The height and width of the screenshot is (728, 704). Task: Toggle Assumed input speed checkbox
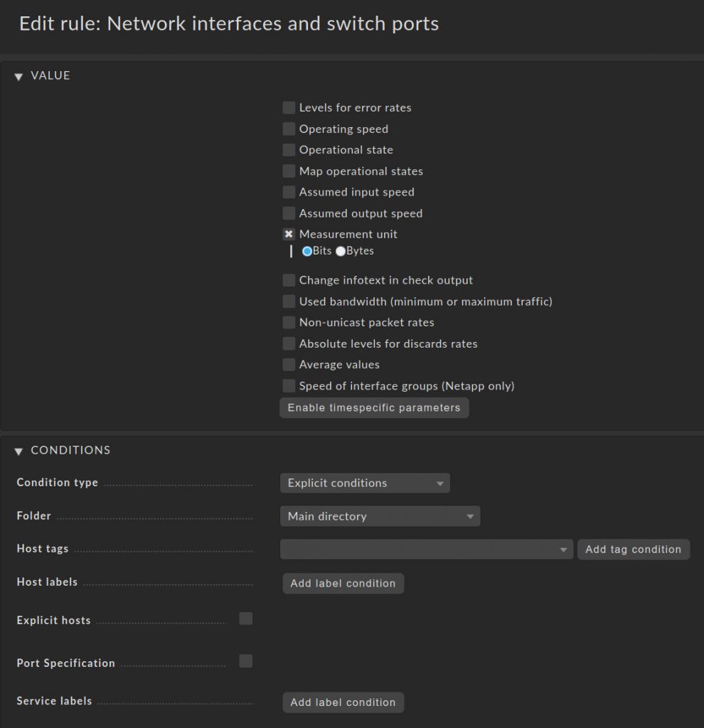(x=289, y=192)
